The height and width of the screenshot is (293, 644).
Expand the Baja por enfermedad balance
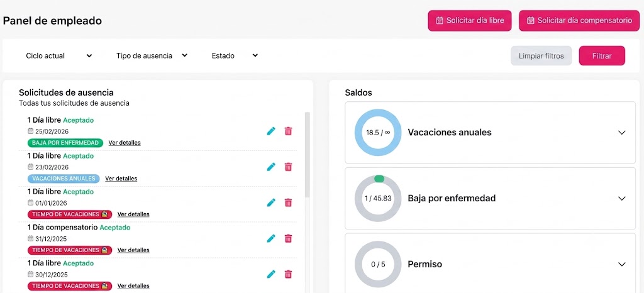pos(622,199)
